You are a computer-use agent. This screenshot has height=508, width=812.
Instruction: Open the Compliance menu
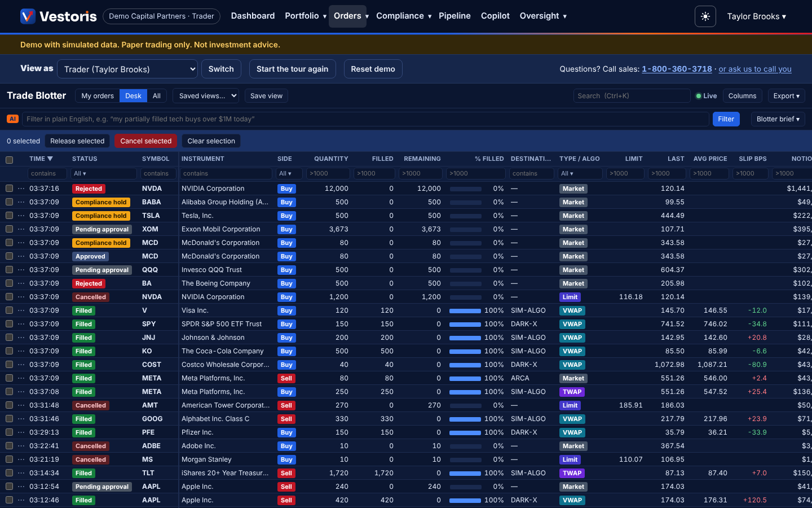point(404,16)
